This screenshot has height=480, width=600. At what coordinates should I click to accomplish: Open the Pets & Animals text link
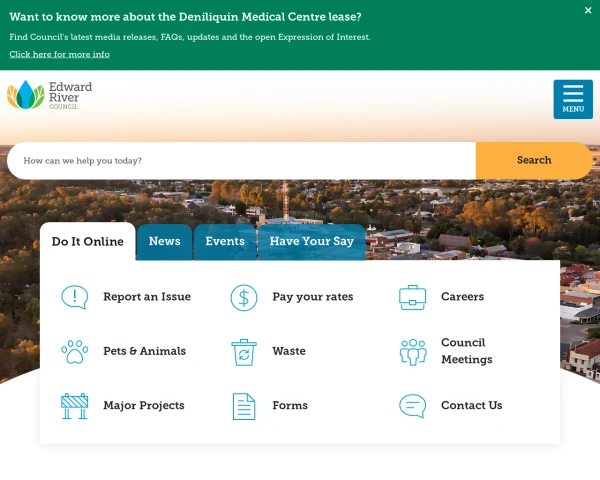pyautogui.click(x=145, y=351)
